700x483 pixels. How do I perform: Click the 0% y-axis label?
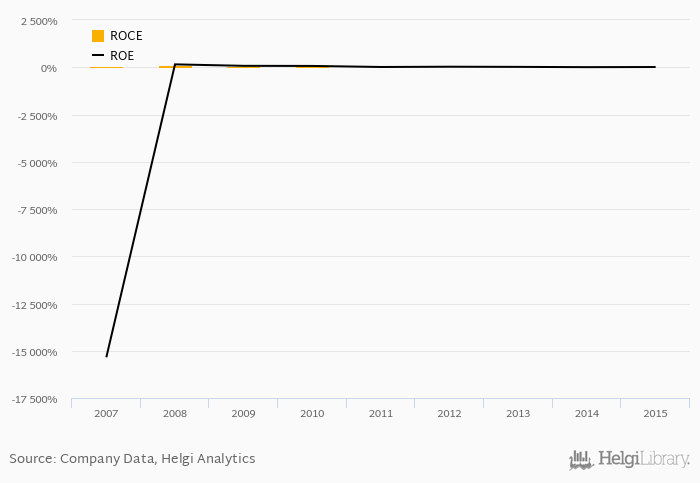click(x=49, y=68)
